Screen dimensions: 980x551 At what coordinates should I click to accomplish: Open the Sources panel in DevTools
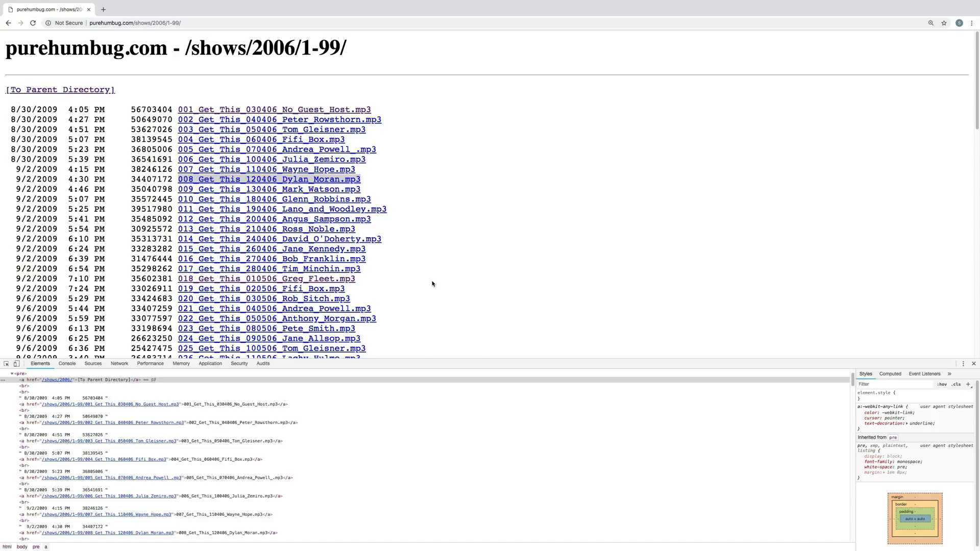click(x=92, y=363)
